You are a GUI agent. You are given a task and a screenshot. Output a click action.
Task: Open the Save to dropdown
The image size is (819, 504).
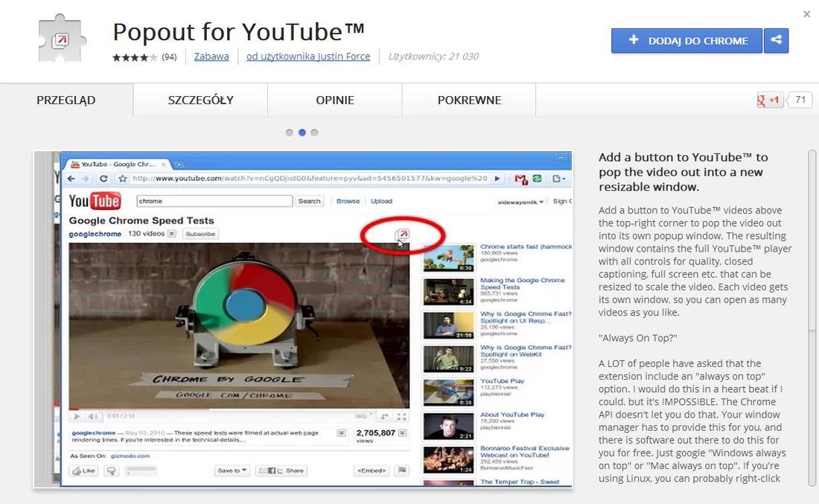click(x=232, y=470)
